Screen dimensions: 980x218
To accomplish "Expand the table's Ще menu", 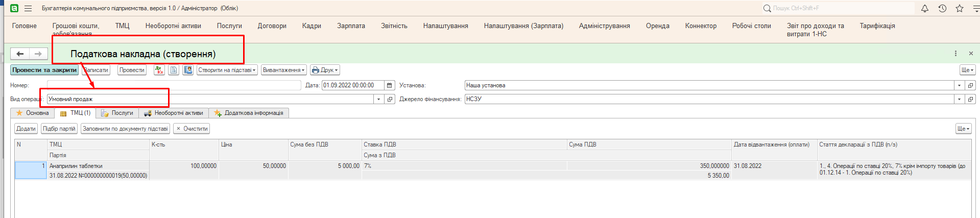I will pyautogui.click(x=964, y=129).
